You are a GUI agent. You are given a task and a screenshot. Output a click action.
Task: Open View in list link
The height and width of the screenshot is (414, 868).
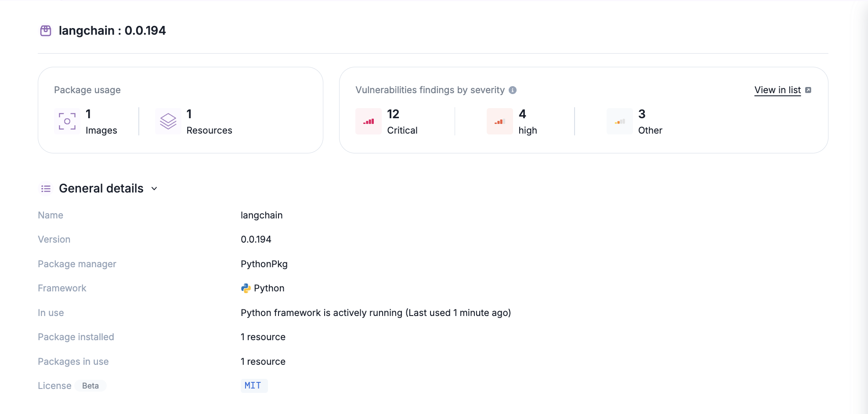(x=777, y=90)
